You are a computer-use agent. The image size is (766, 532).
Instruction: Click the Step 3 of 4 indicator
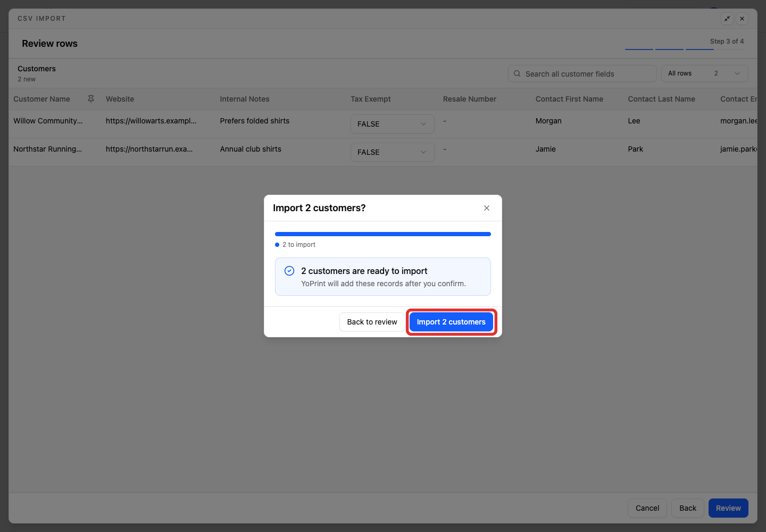click(x=727, y=41)
